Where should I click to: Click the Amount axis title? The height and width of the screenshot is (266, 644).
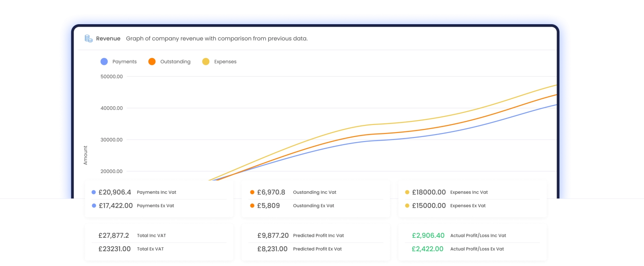pos(85,155)
